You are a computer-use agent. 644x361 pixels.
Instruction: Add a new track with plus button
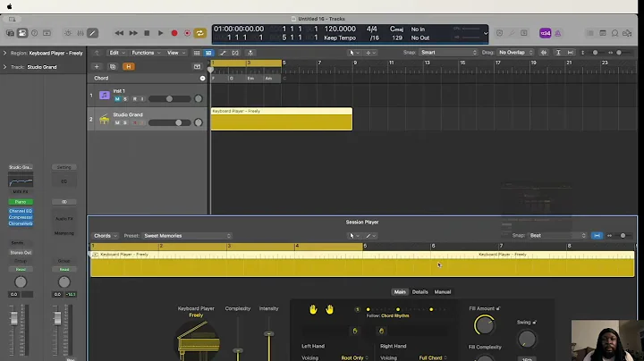(x=97, y=66)
